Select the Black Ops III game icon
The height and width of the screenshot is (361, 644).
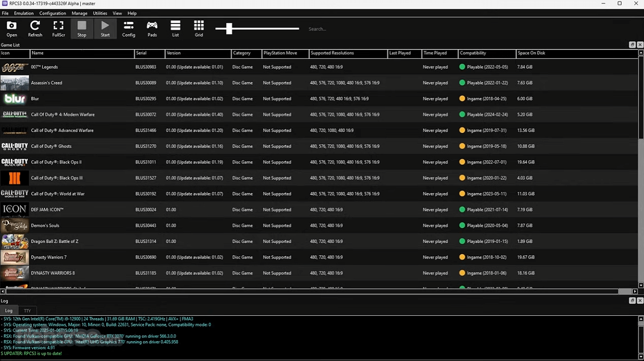15,178
